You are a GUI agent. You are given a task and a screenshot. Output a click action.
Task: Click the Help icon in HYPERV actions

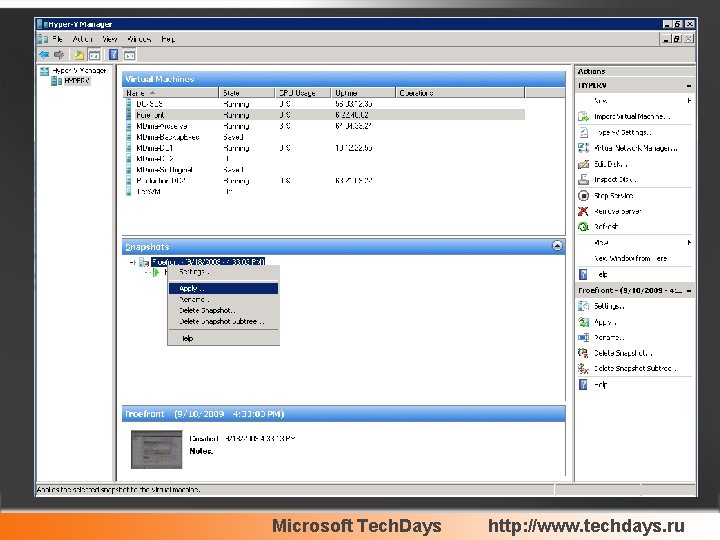click(x=583, y=274)
